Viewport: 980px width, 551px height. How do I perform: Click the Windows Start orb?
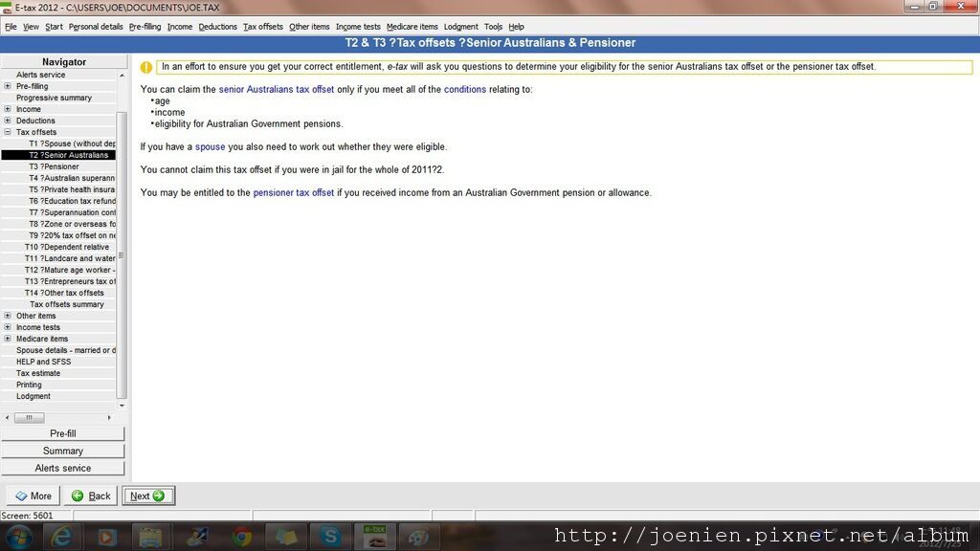pos(19,537)
